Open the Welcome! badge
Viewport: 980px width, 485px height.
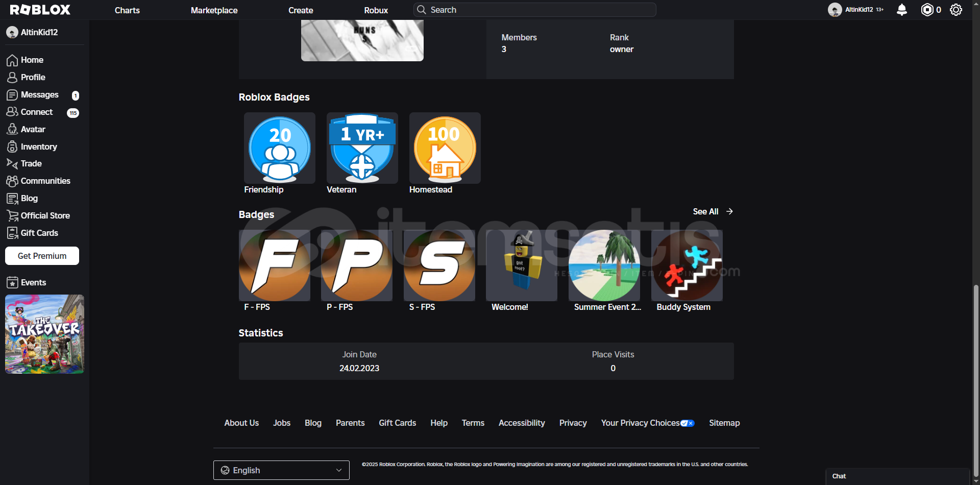(522, 265)
